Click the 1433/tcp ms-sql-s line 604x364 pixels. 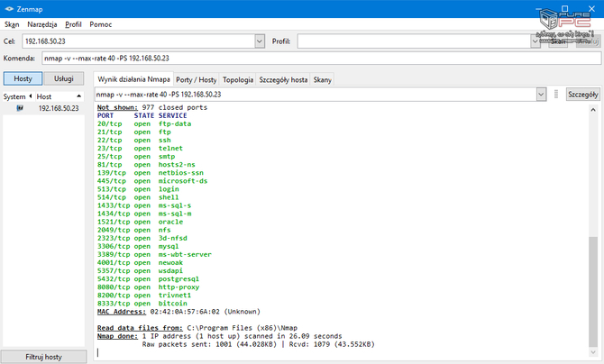pos(144,205)
